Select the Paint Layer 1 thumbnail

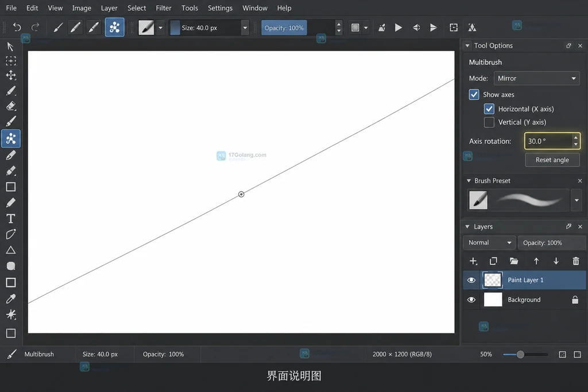(492, 280)
